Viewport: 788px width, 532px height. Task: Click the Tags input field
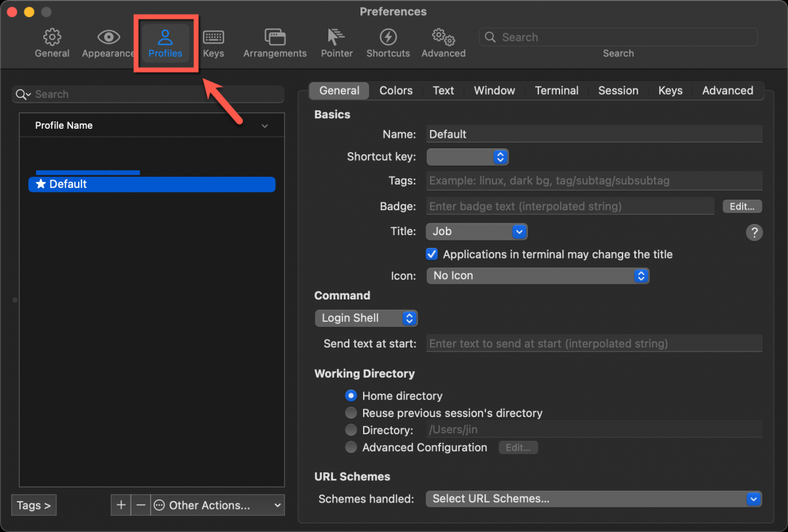tap(594, 181)
